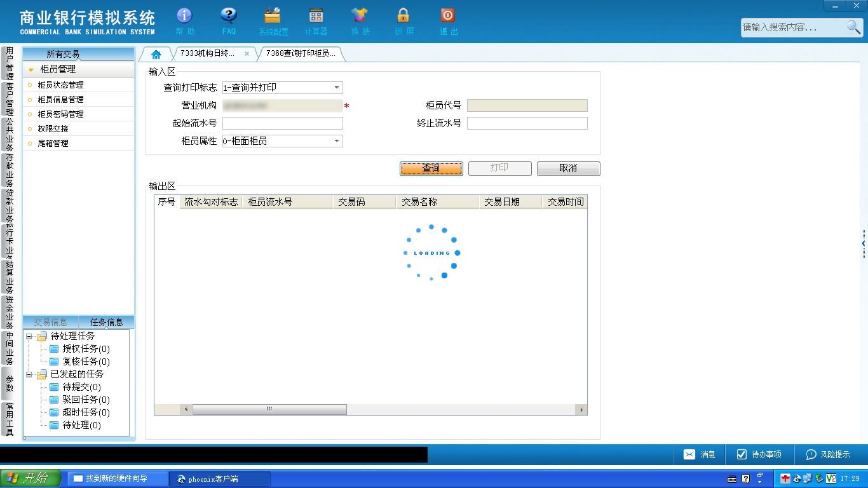Open the 中间业务 side tab
Viewport: 868px width, 488px height.
[x=10, y=348]
